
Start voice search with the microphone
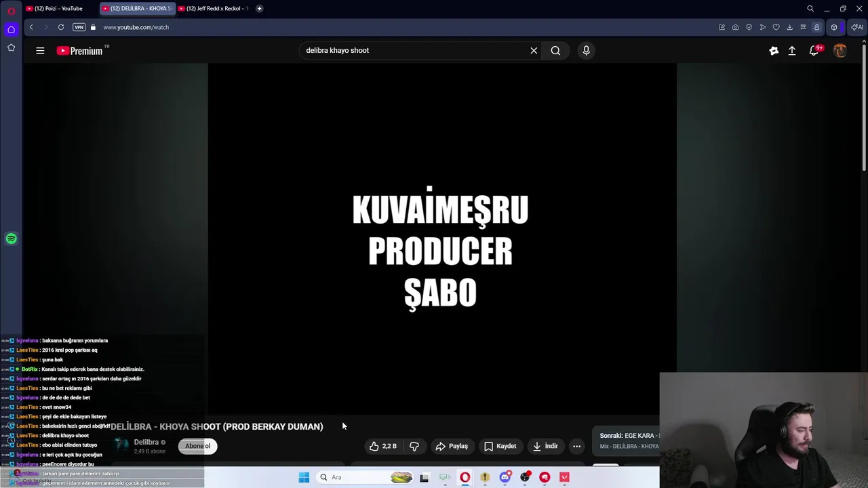point(586,50)
